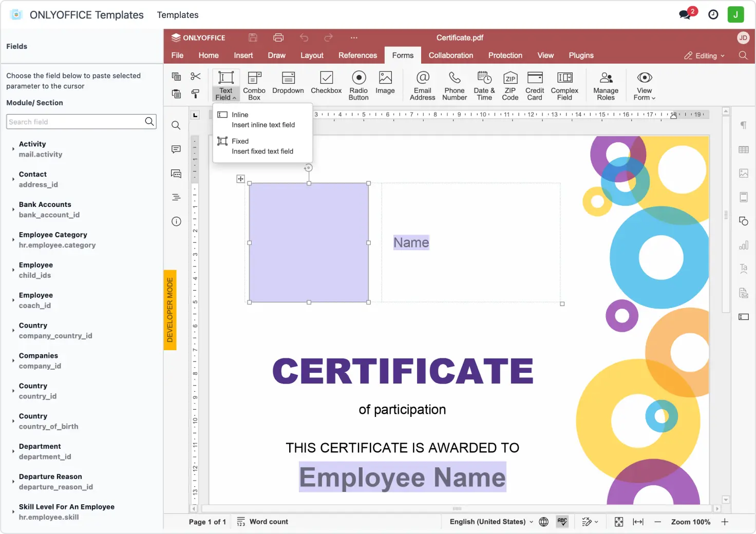Switch to the Layout tab
The height and width of the screenshot is (534, 756).
tap(312, 55)
